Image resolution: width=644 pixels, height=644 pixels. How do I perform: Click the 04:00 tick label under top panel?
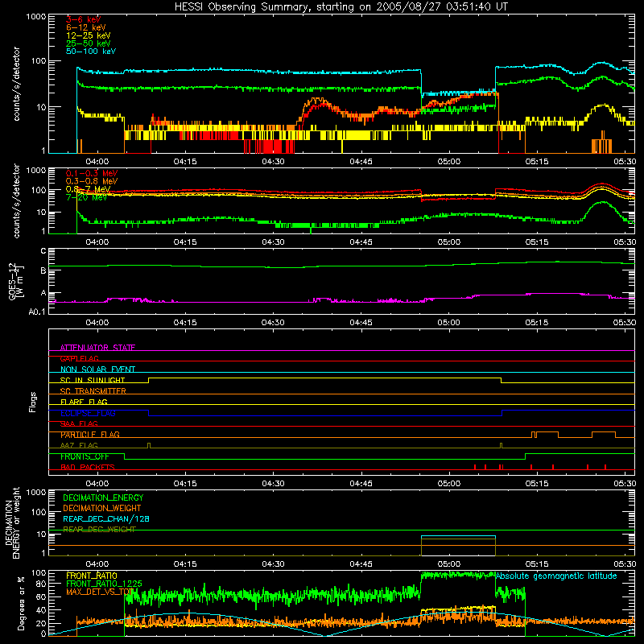[97, 162]
